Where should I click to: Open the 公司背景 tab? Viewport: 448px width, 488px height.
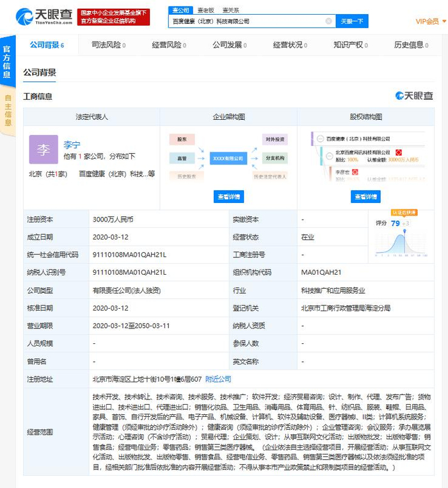coord(47,45)
